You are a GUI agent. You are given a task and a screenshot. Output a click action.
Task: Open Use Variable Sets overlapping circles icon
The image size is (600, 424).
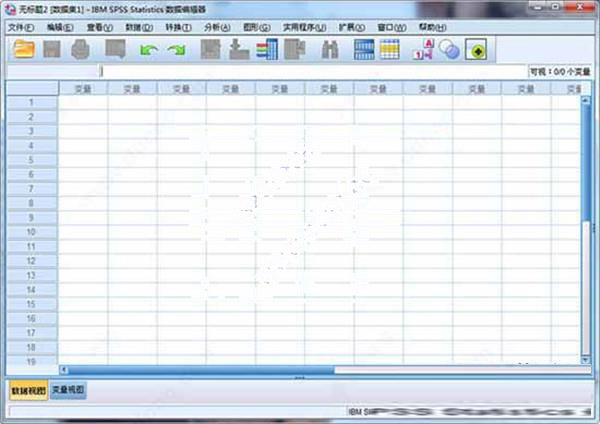[449, 50]
